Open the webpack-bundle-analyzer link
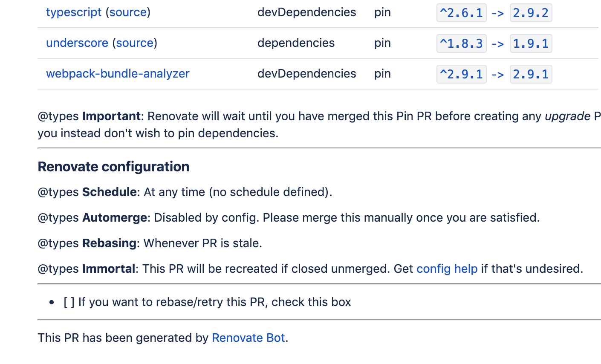Viewport: 601px width, 364px height. (118, 74)
